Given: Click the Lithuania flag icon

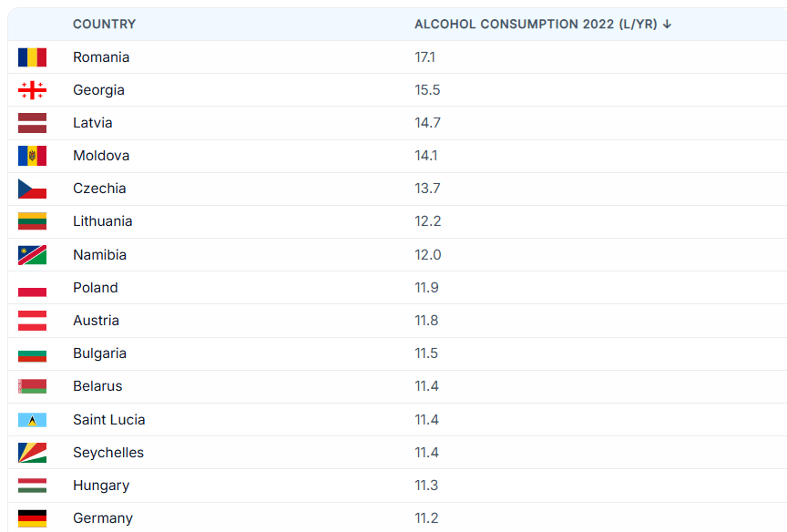Looking at the screenshot, I should click(x=32, y=221).
